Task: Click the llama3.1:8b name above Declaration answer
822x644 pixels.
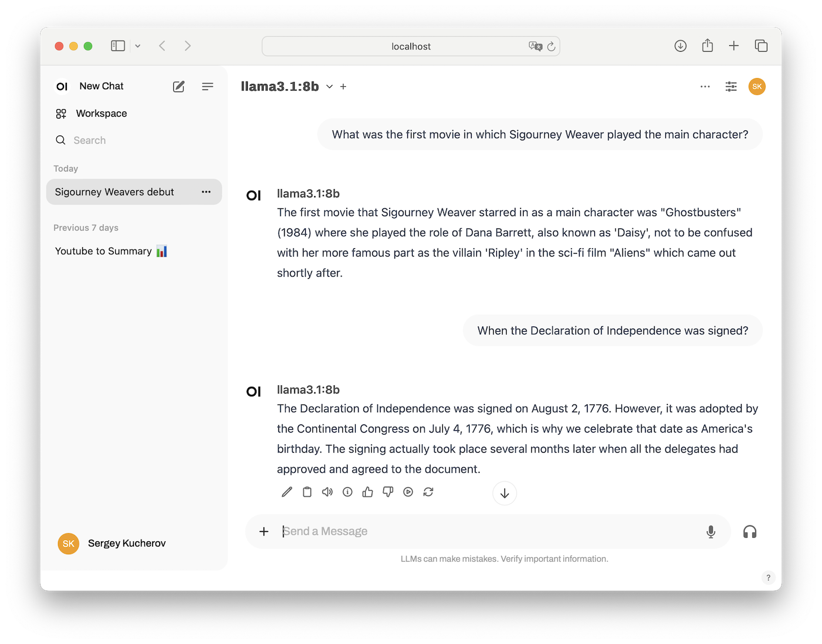Action: point(308,390)
